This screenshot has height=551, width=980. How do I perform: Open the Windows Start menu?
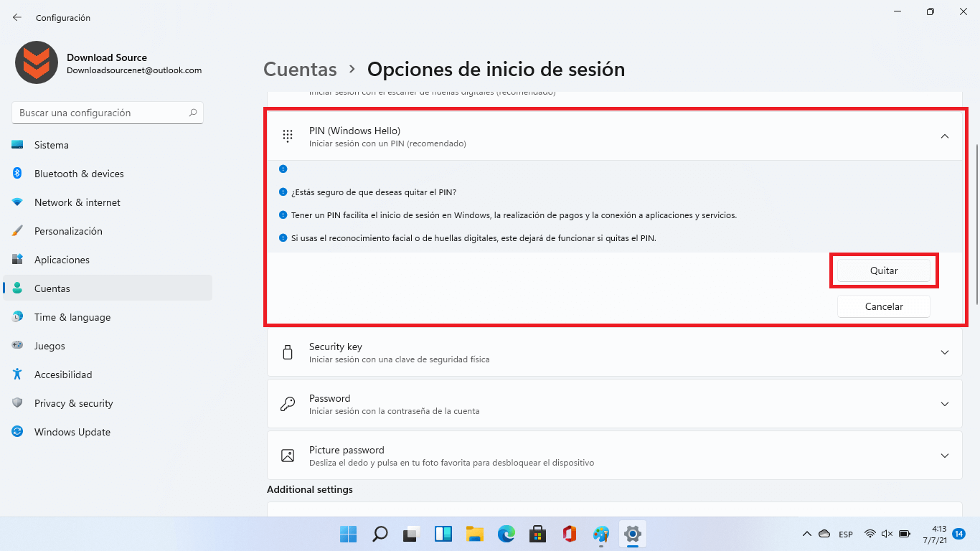point(348,534)
